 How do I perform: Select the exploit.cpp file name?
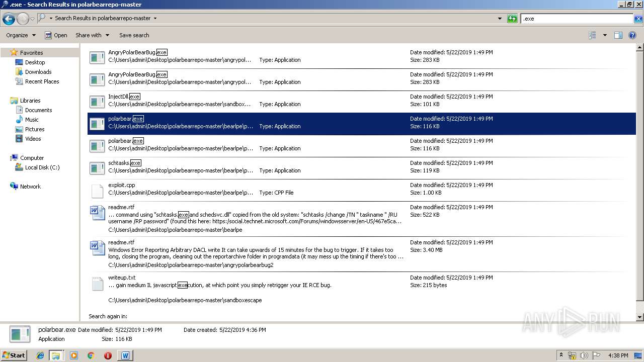pyautogui.click(x=122, y=185)
